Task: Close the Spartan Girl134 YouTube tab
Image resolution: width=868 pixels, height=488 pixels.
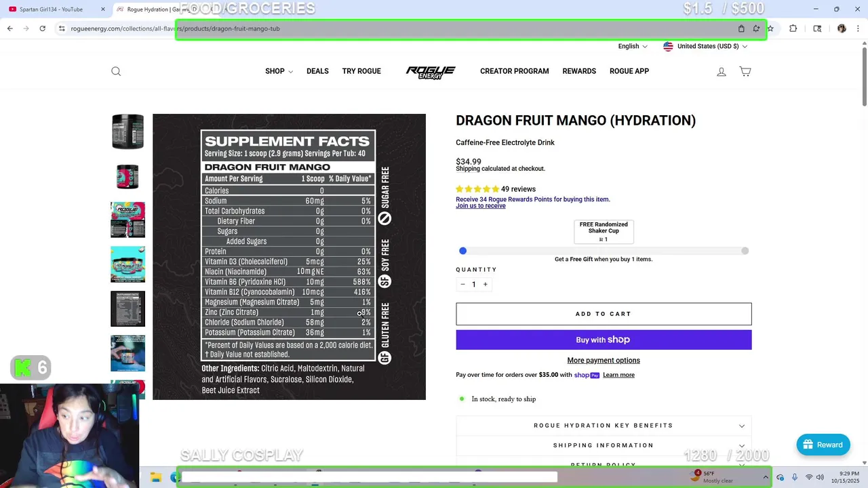Action: 103,9
